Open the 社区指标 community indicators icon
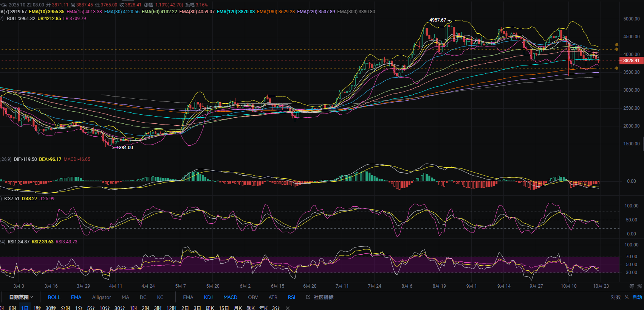 (308, 297)
